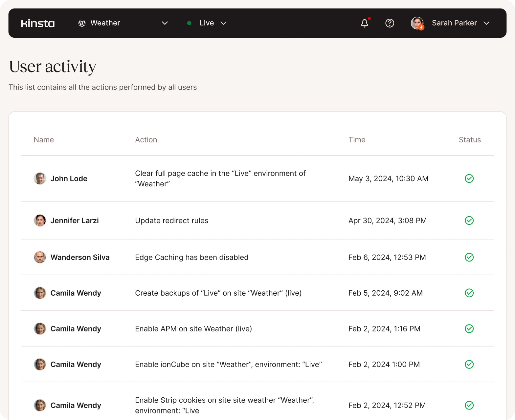Click the Time column header
Screen dimensions: 515x420
point(357,140)
